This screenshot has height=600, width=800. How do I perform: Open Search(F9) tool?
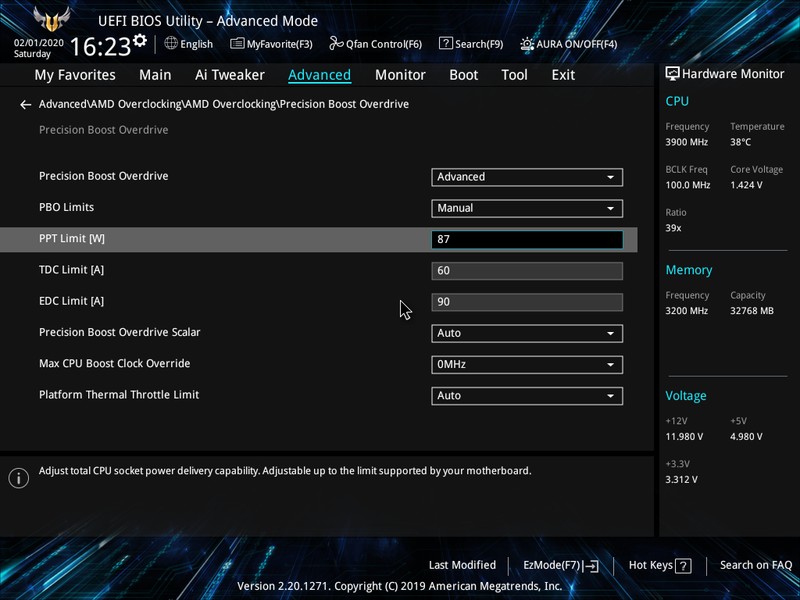pos(471,44)
